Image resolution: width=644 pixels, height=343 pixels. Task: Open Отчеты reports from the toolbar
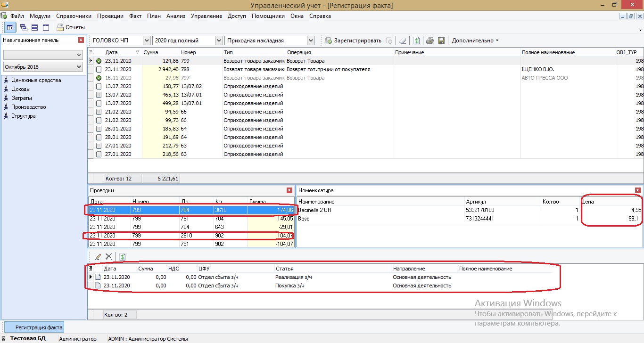(x=71, y=28)
